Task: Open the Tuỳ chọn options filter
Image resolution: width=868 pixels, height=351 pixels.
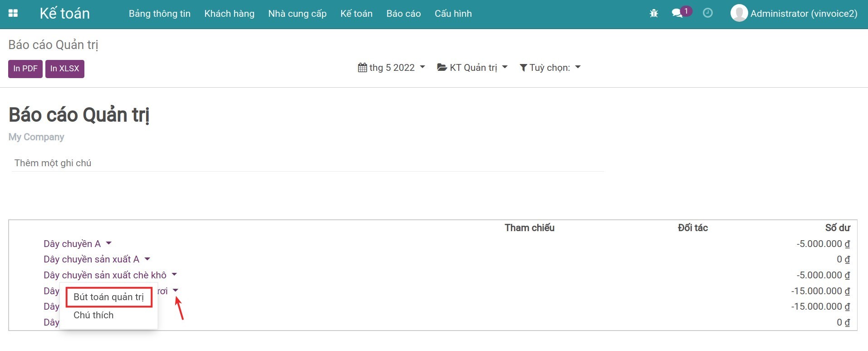Action: (550, 68)
